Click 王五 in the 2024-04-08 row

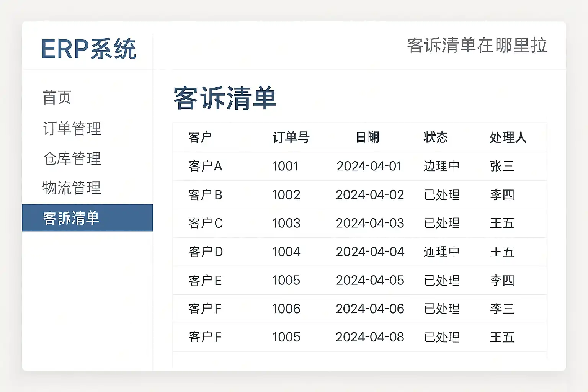tap(502, 337)
